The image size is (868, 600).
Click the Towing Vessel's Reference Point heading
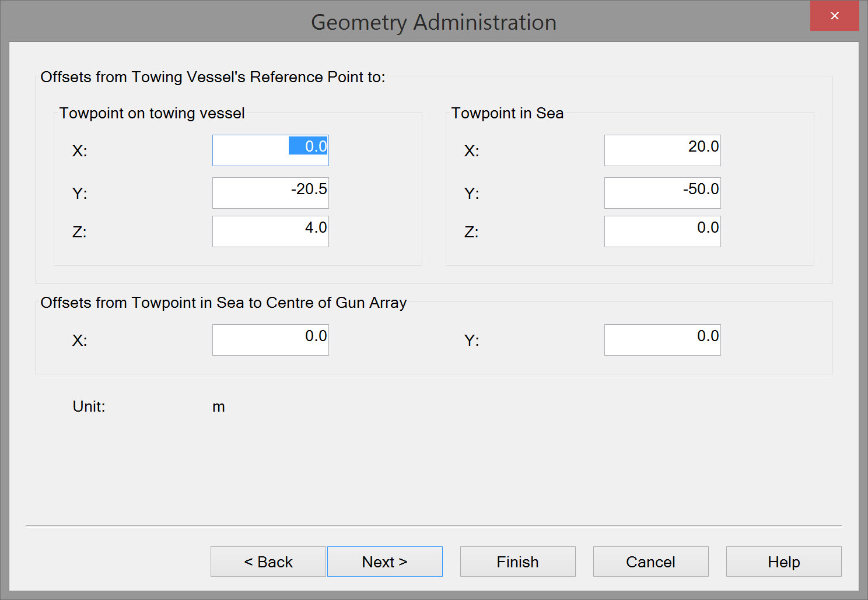point(212,77)
